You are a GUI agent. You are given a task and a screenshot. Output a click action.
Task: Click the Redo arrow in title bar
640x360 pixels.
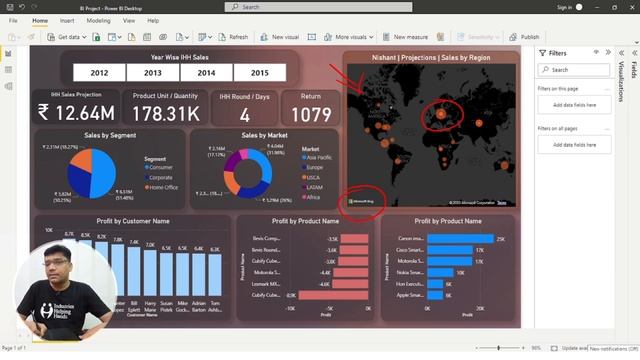point(34,7)
